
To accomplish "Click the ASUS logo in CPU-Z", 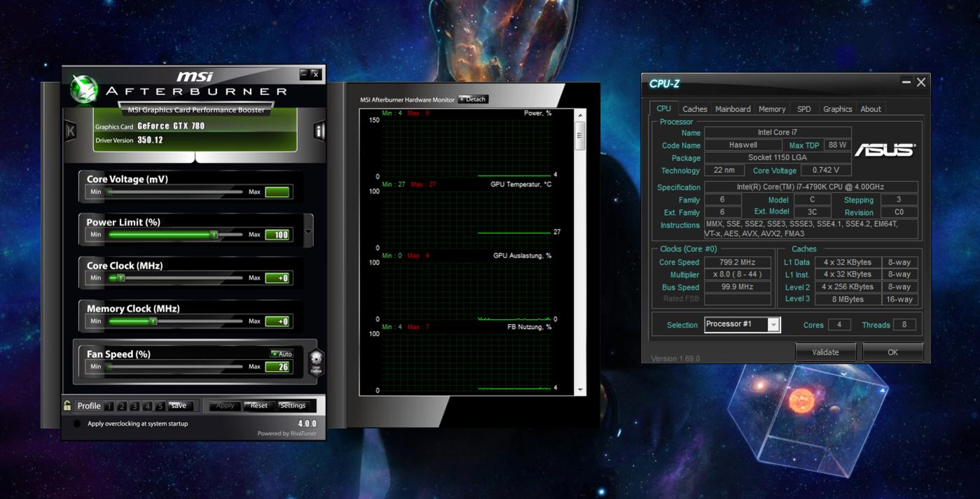I will click(x=885, y=149).
